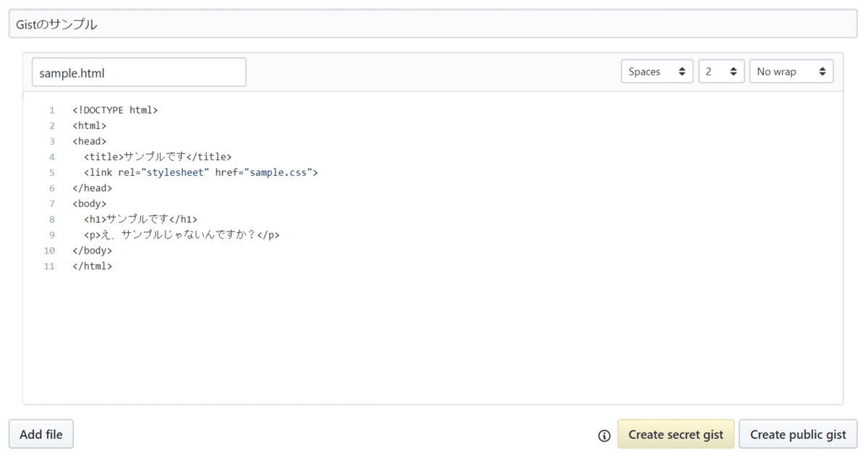Open the No wrap line mode dropdown
Viewport: 868px width, 459px height.
pos(791,72)
